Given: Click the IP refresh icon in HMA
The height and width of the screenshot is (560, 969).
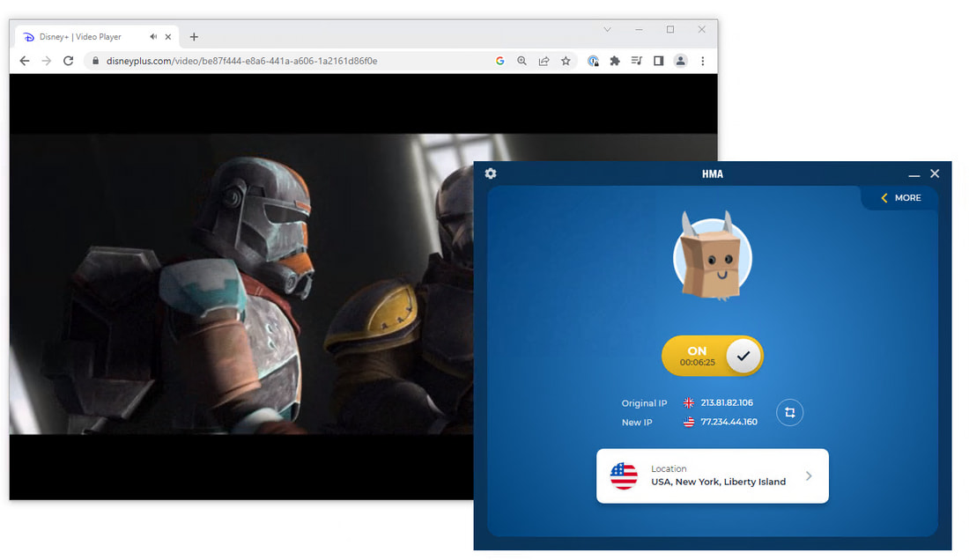Looking at the screenshot, I should tap(790, 412).
